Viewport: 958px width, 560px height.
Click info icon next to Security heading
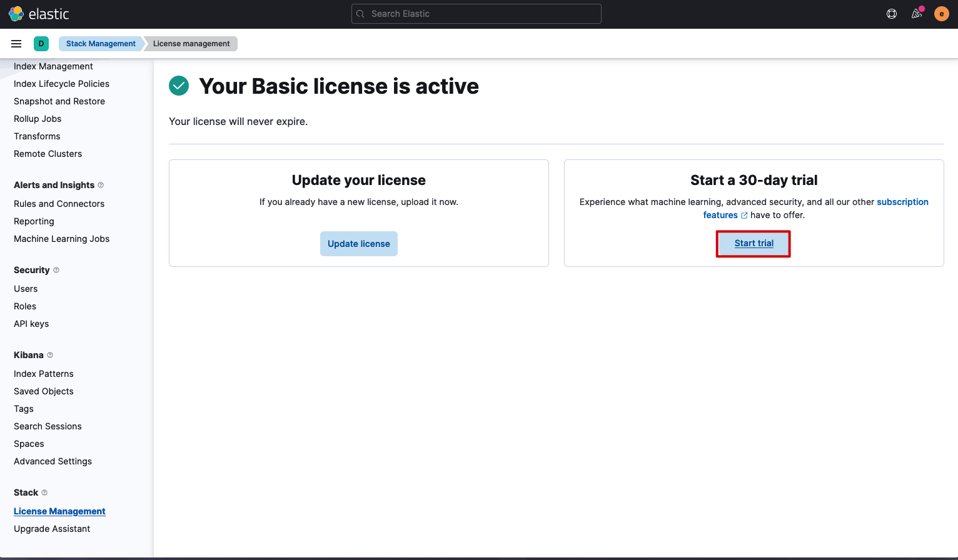(x=56, y=270)
